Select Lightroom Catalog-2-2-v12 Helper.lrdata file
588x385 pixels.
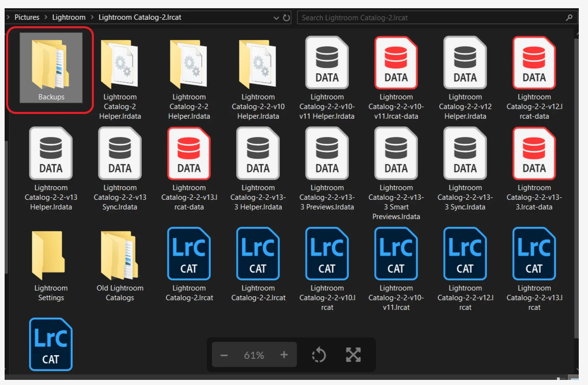[465, 79]
